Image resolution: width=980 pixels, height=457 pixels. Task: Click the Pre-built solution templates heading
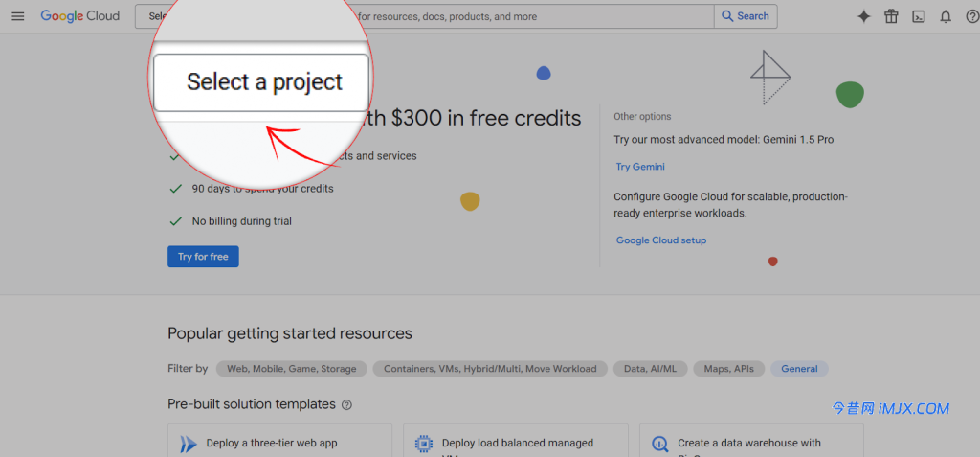(x=252, y=404)
